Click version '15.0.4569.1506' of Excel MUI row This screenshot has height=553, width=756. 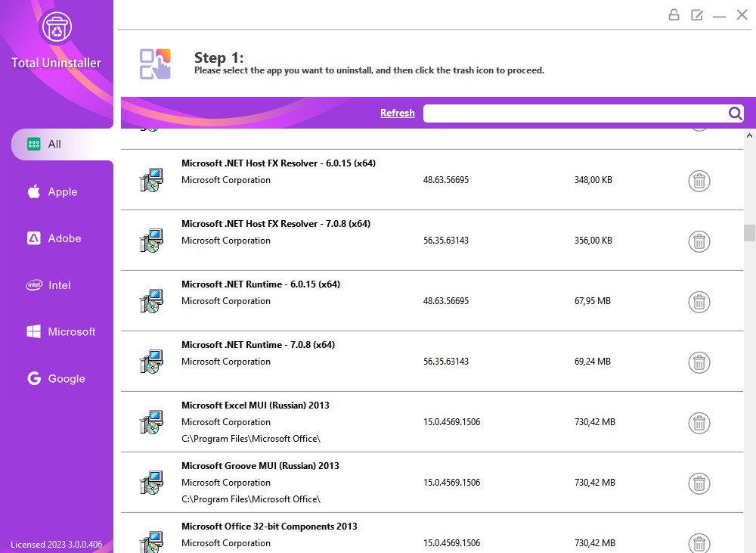pos(452,422)
